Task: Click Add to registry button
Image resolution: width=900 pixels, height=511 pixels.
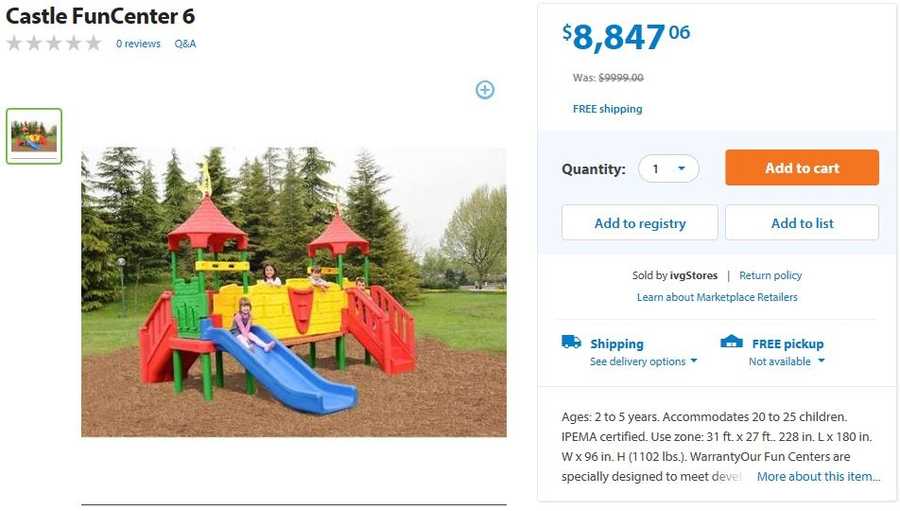Action: (x=640, y=223)
